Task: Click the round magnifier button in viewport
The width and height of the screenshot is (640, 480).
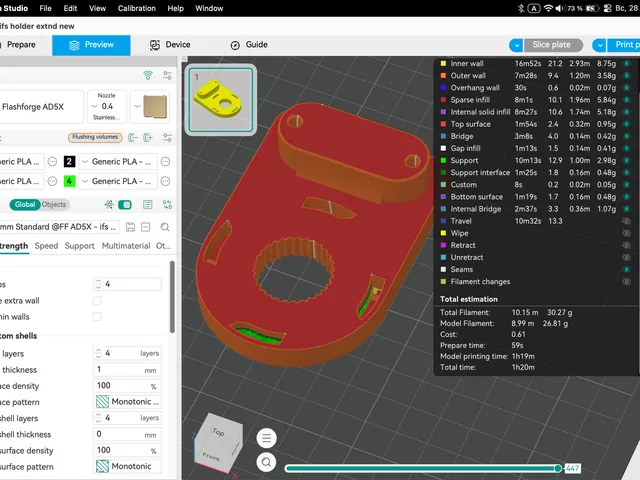Action: (267, 462)
